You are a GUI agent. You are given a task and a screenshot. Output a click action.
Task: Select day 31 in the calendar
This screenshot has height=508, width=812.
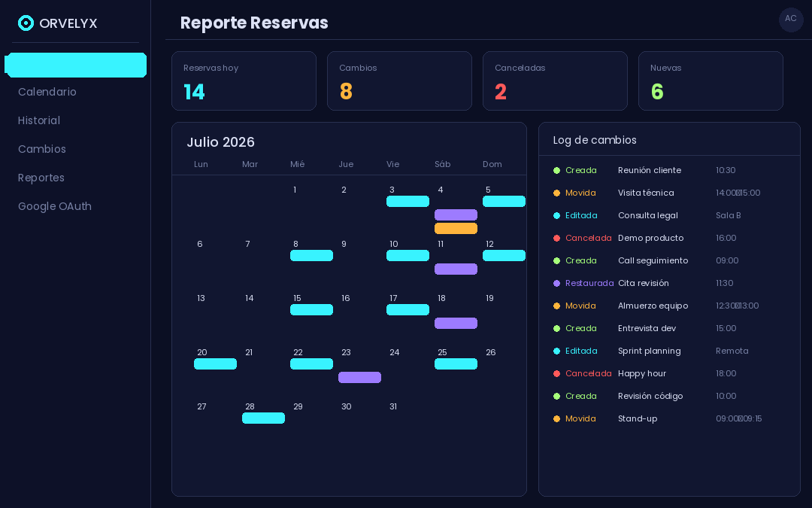click(393, 406)
